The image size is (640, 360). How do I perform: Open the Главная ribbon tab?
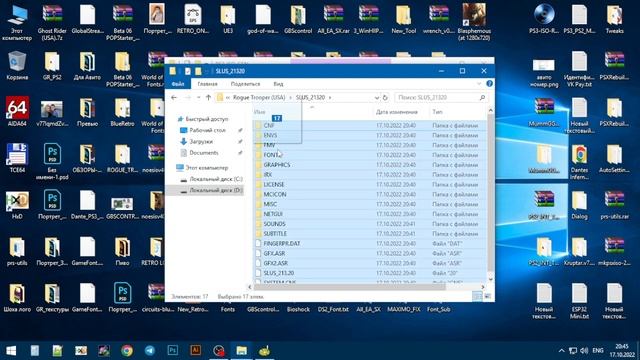(x=207, y=84)
